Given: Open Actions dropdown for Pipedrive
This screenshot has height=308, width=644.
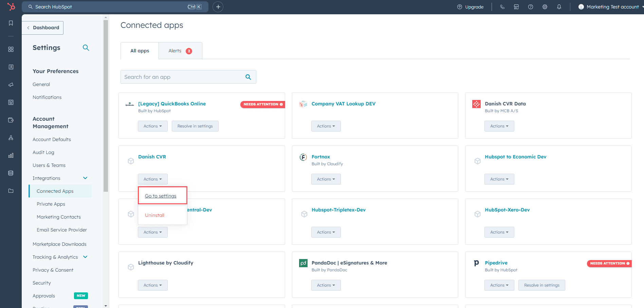Looking at the screenshot, I should (499, 285).
